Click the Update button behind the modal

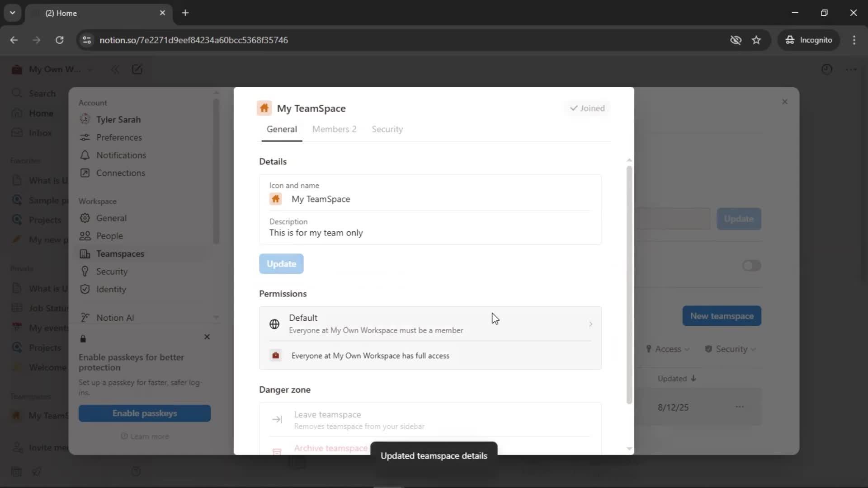[x=739, y=219]
